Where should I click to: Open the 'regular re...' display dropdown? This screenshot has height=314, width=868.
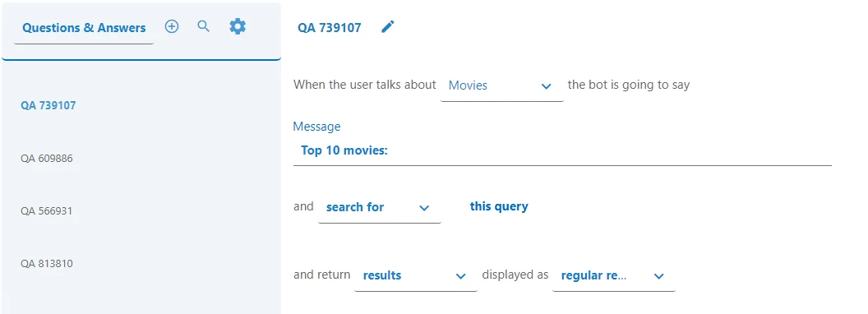point(613,276)
